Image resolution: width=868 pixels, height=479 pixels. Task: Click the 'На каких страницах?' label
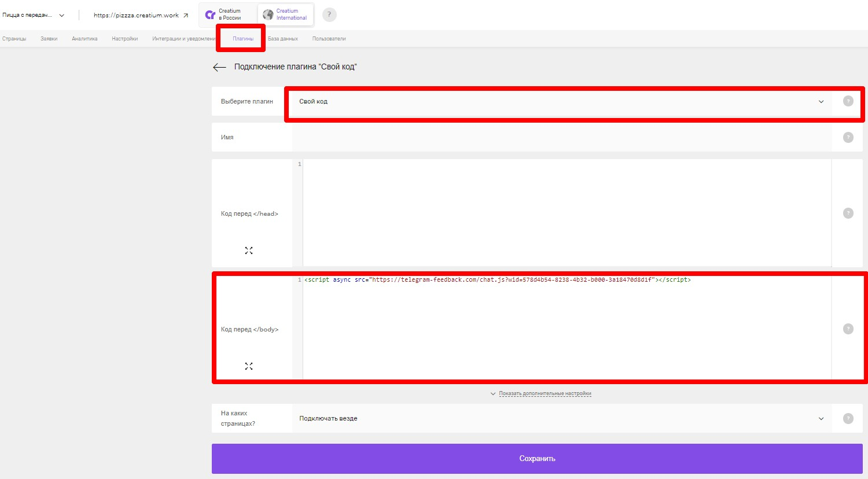pos(238,418)
